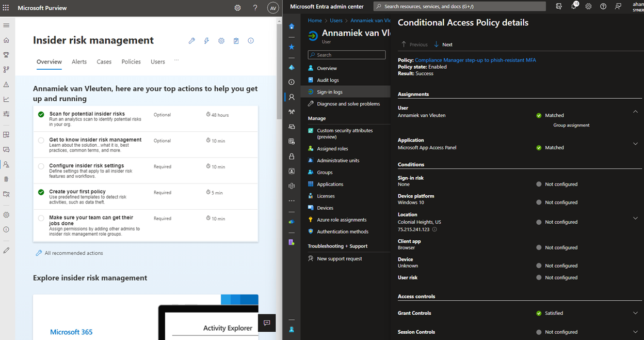Check 'Make sure your team can get their jobs done' circle
The height and width of the screenshot is (340, 644).
pyautogui.click(x=41, y=218)
